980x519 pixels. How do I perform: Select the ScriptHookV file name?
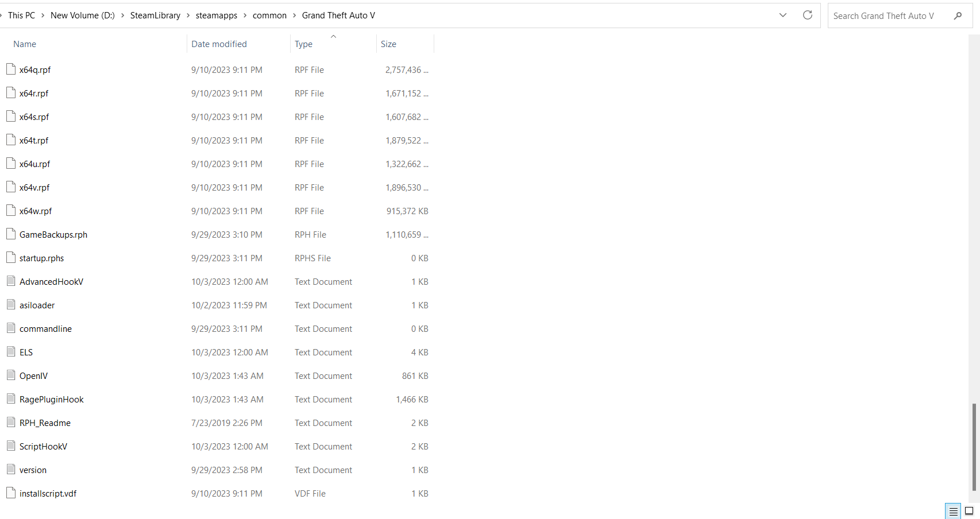pos(44,447)
